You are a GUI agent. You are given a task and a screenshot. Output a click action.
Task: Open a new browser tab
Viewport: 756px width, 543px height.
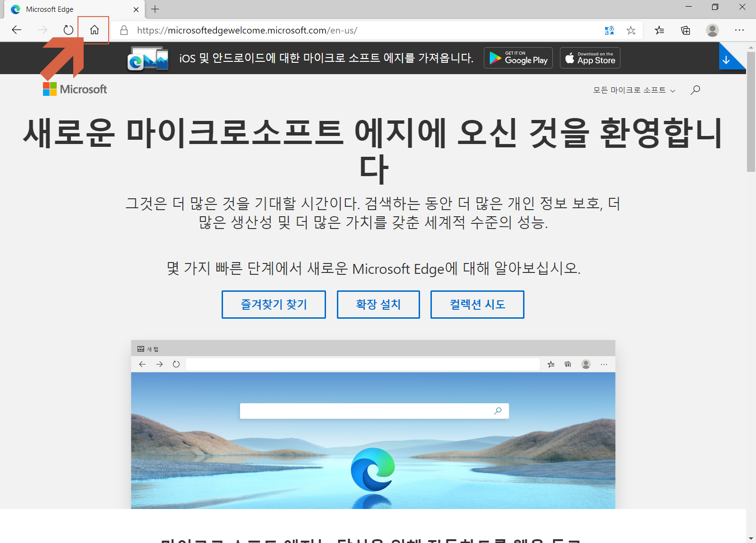[x=155, y=9]
